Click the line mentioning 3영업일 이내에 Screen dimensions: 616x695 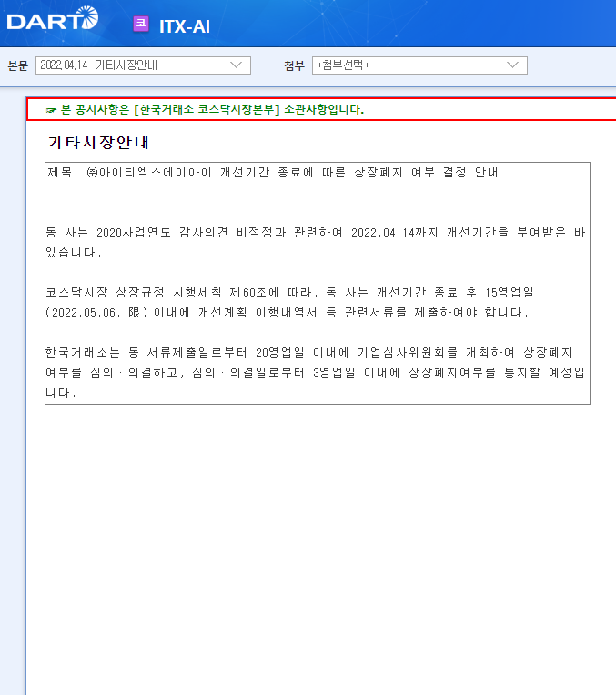(x=316, y=372)
